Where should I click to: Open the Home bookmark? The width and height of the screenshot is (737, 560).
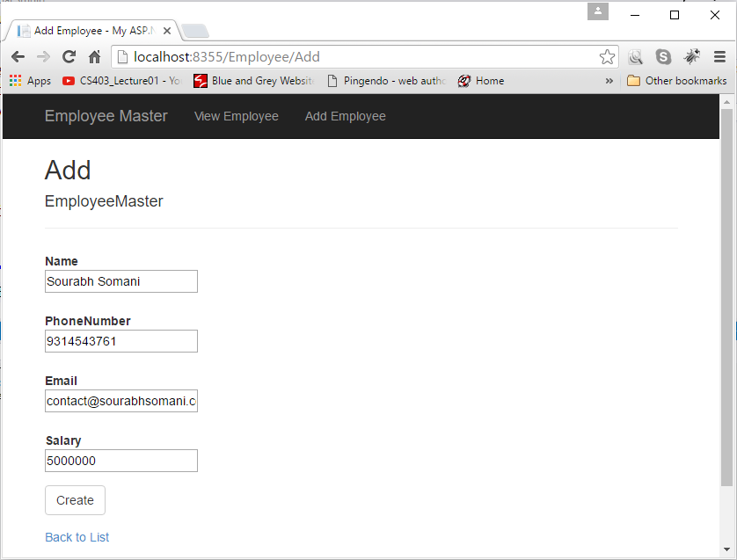[481, 81]
